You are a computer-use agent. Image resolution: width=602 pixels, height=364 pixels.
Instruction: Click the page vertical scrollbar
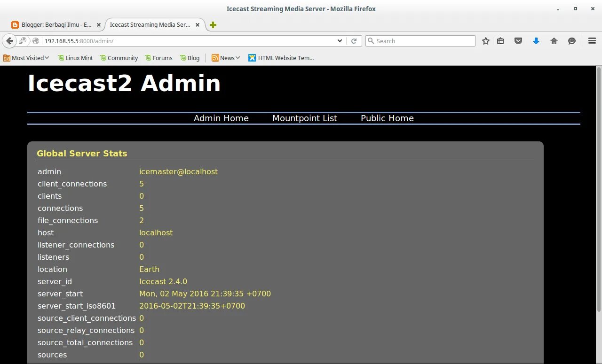(x=599, y=189)
